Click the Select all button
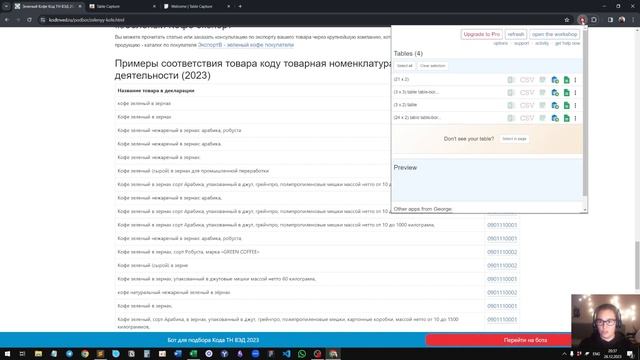Image resolution: width=640 pixels, height=360 pixels. (404, 66)
